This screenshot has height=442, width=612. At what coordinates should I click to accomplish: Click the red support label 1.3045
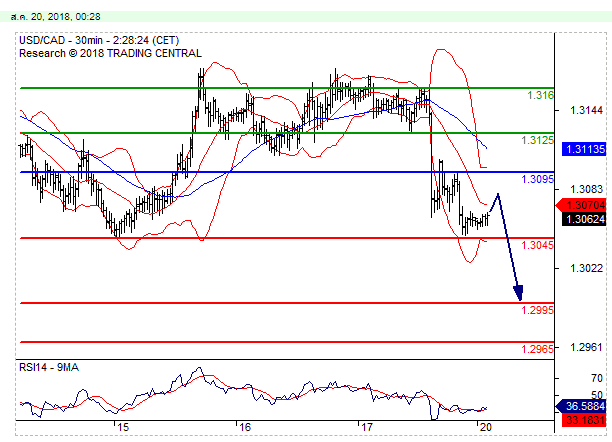tap(537, 245)
